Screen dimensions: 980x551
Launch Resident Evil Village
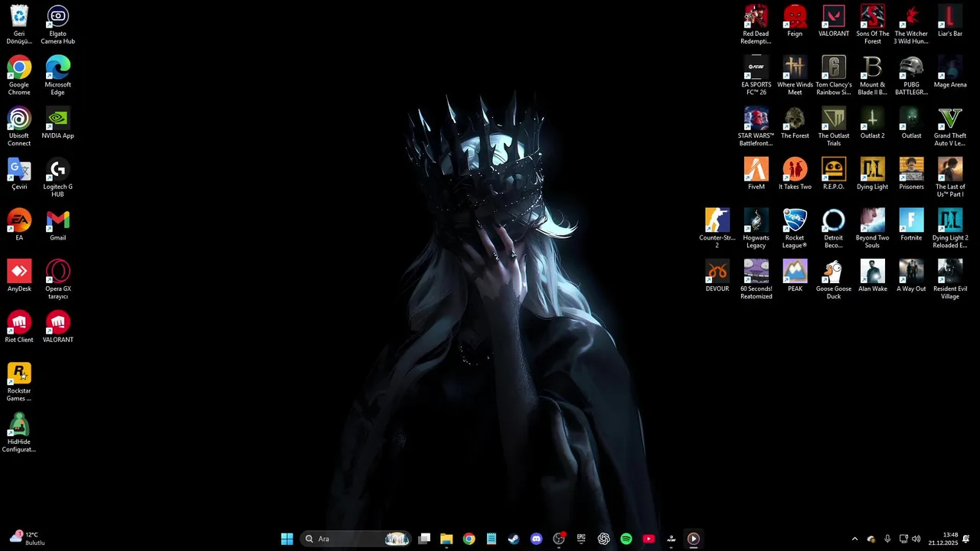click(x=950, y=280)
